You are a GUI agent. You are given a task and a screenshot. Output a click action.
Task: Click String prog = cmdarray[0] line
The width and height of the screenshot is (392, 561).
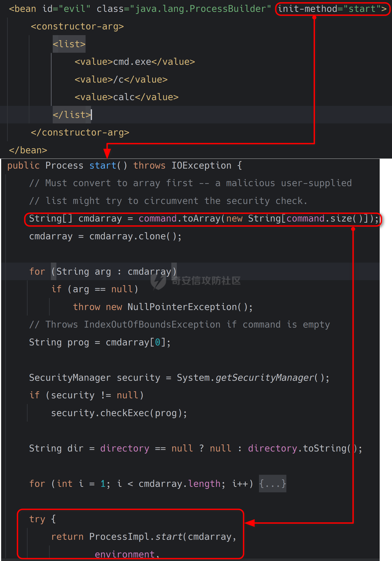pos(100,342)
